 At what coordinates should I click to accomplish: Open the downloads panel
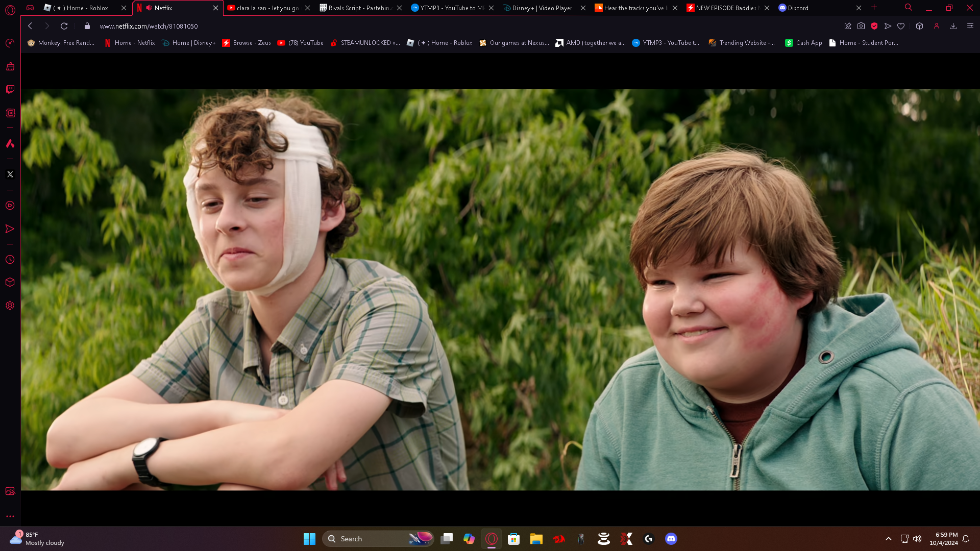coord(953,26)
